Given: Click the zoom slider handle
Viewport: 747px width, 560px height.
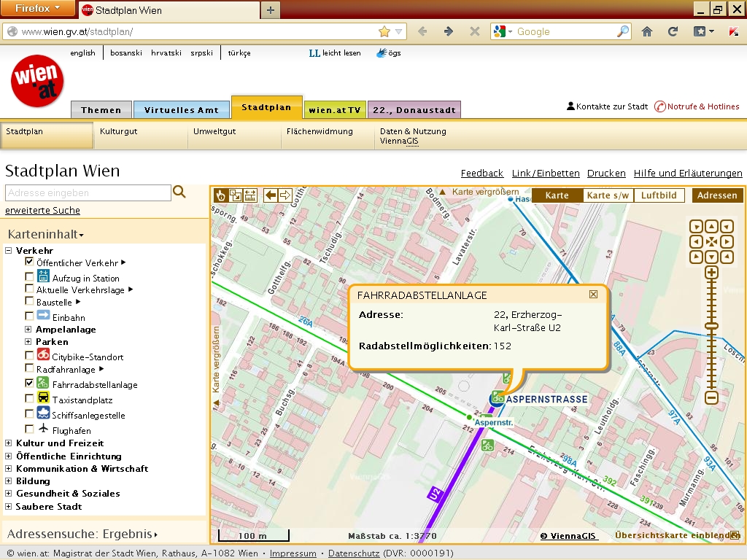Looking at the screenshot, I should [711, 326].
